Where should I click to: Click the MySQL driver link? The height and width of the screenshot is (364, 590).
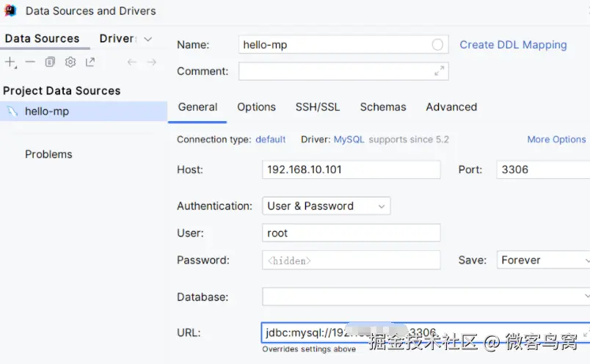pos(349,139)
